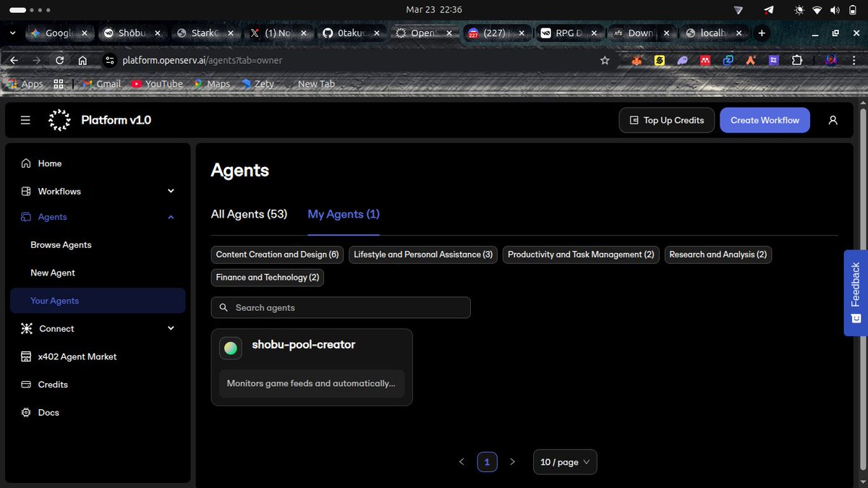868x488 pixels.
Task: Click the shobu-pool-creator agent avatar
Action: pyautogui.click(x=231, y=348)
